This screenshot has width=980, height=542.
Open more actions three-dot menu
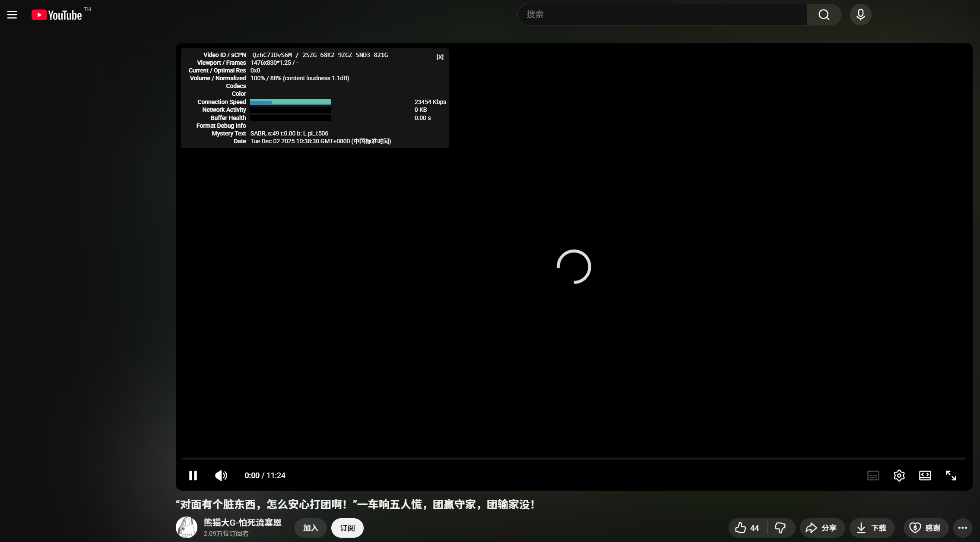pyautogui.click(x=962, y=528)
